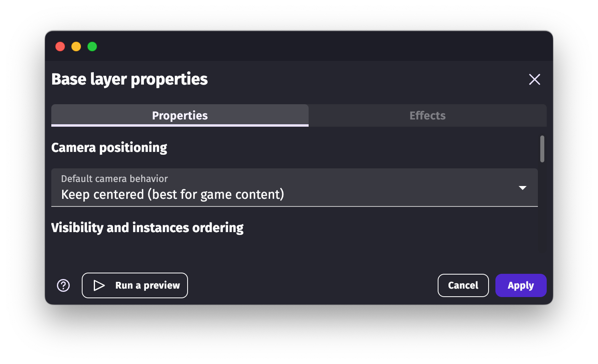This screenshot has height=364, width=598.
Task: Click the 'Base layer properties' dialog title
Action: click(x=129, y=79)
